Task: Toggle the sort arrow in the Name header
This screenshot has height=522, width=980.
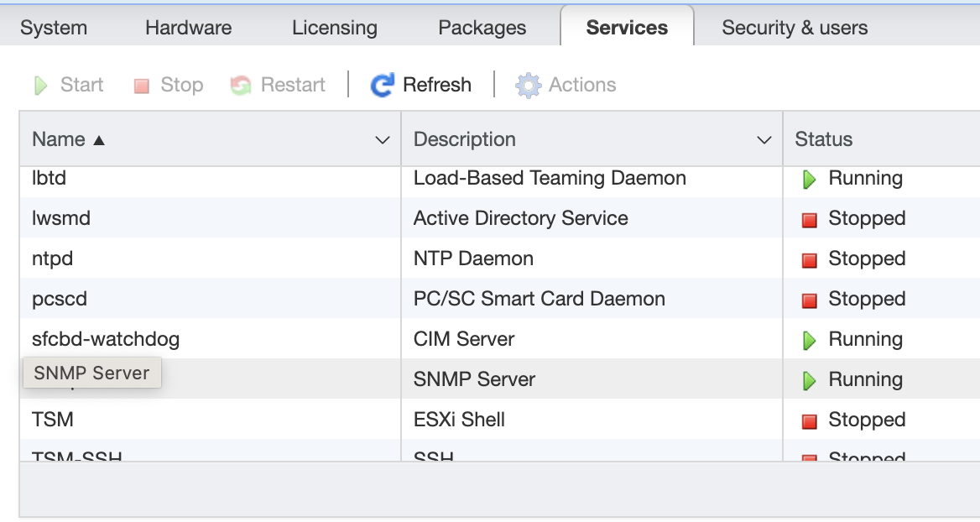Action: 99,140
